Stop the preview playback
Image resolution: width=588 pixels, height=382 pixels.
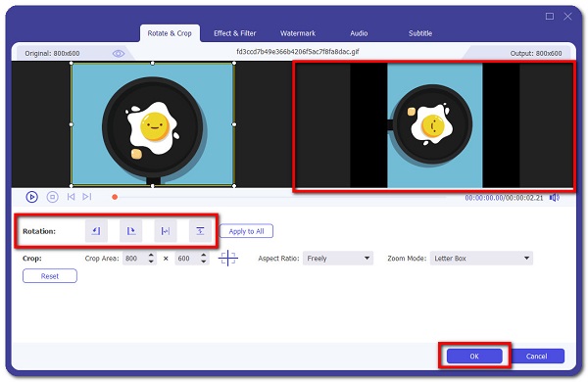click(53, 197)
